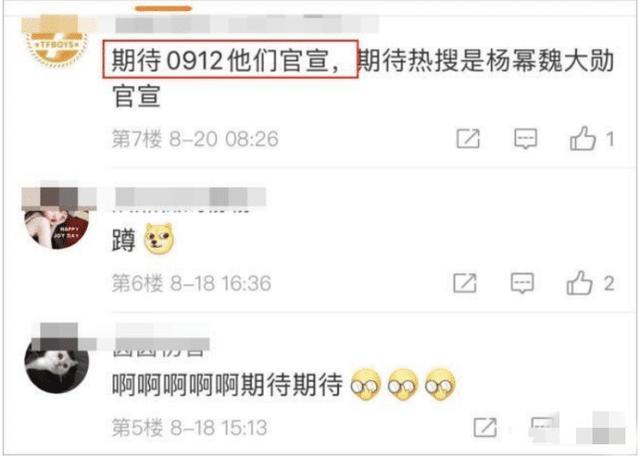Reply to the 7th floor comment
The width and height of the screenshot is (640, 458).
[x=525, y=139]
